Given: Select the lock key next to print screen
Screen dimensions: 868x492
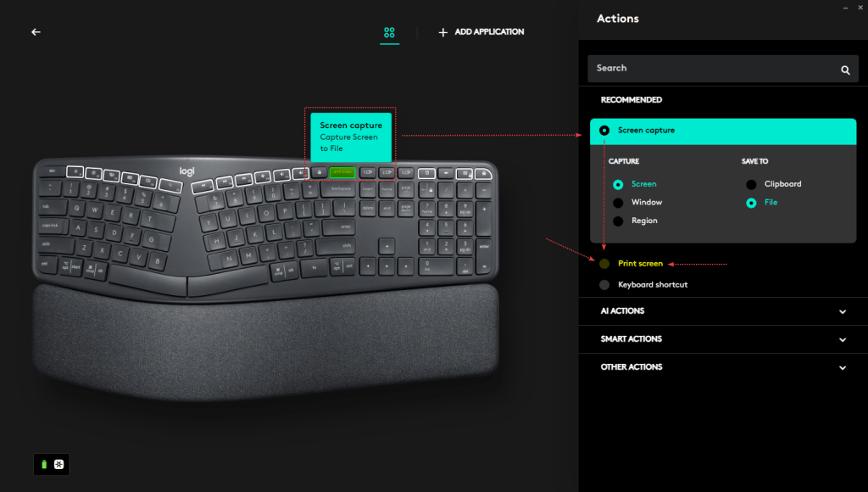Looking at the screenshot, I should pos(319,172).
